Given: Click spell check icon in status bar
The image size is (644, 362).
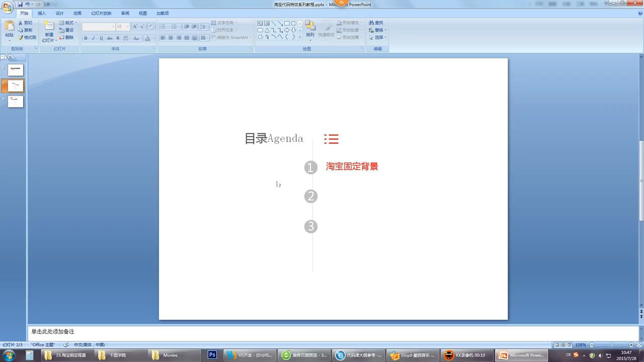Looking at the screenshot, I should 66,345.
